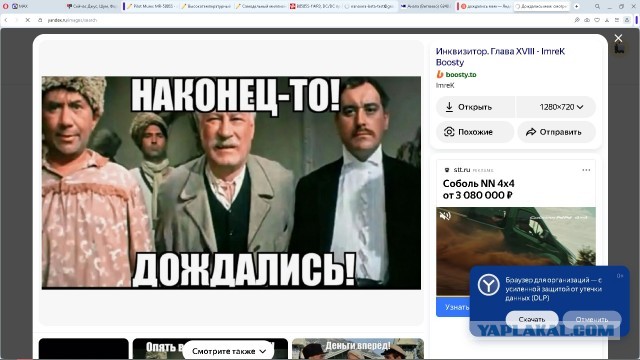
Task: Click the tab search magnifier icon
Action: click(x=597, y=7)
